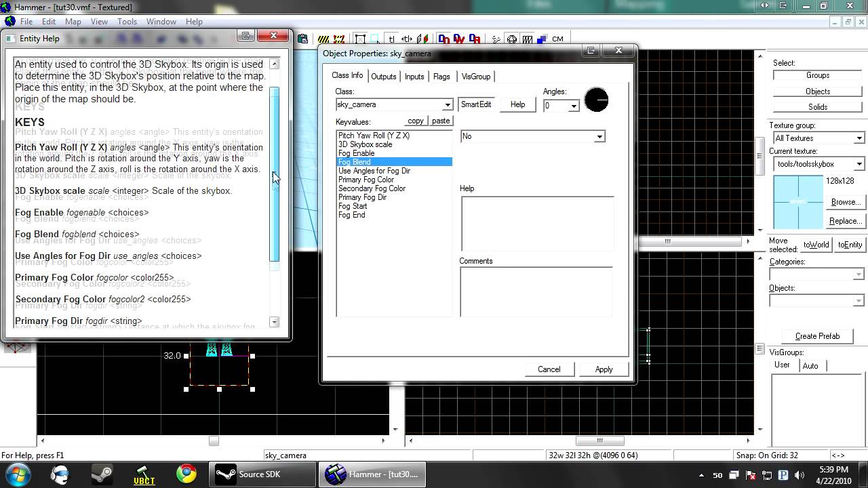Switch to the Flags tab
868x488 pixels.
click(x=441, y=77)
